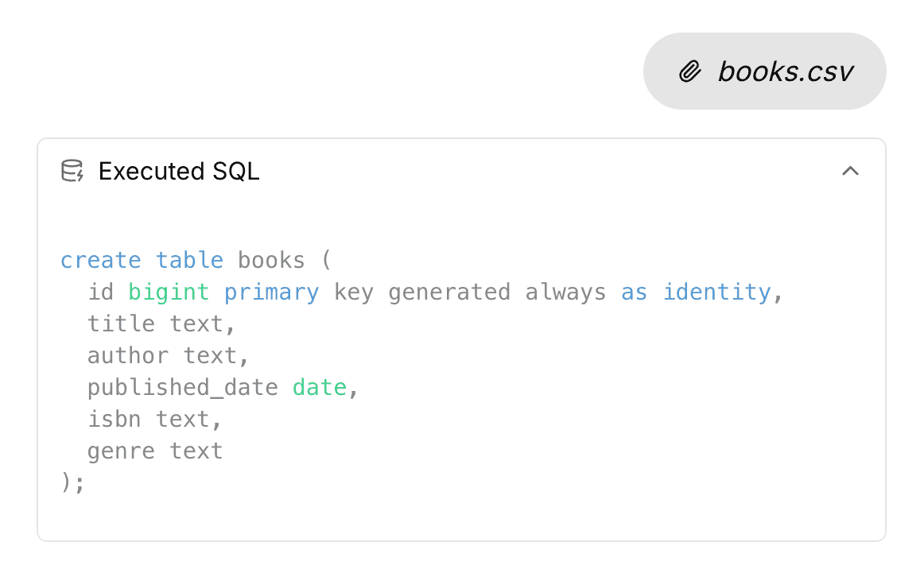Click the paperclip attachment icon
924x569 pixels.
coord(690,72)
